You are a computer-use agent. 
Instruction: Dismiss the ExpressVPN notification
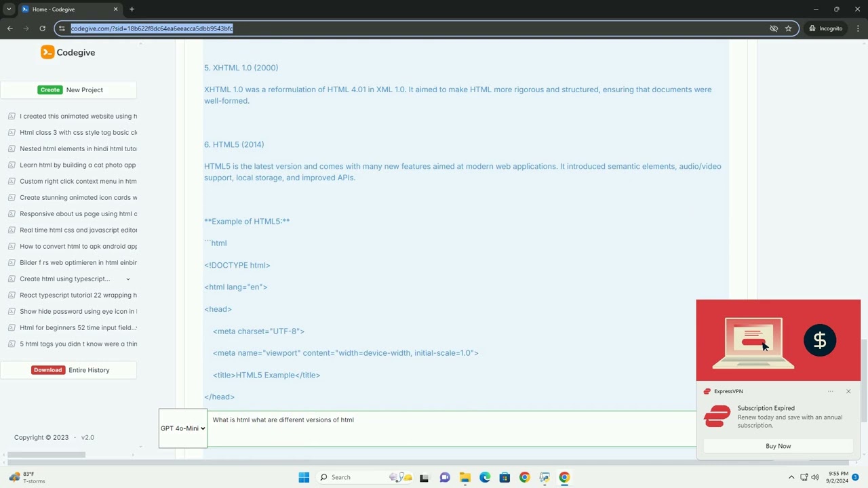pos(848,391)
